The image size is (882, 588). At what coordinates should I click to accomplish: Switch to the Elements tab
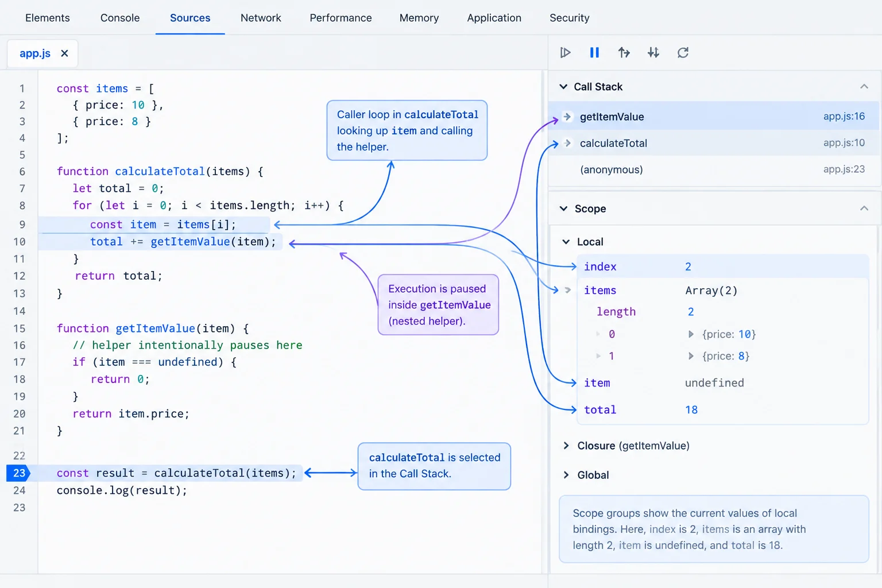pos(48,18)
